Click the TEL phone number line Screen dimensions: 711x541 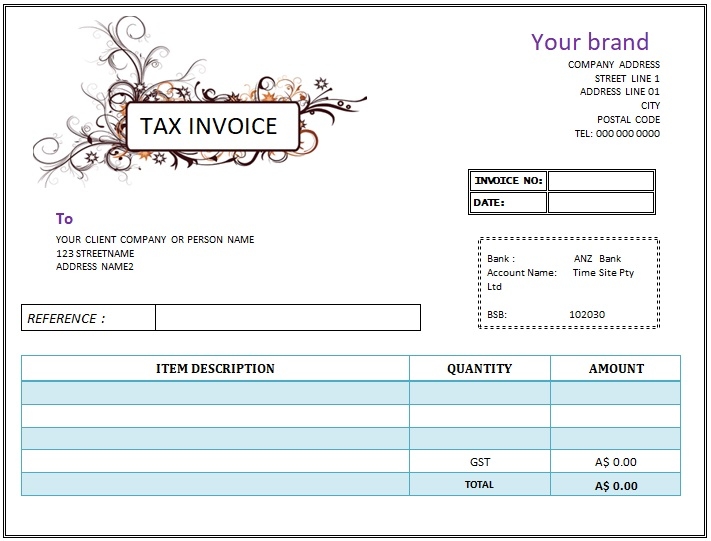pyautogui.click(x=616, y=134)
